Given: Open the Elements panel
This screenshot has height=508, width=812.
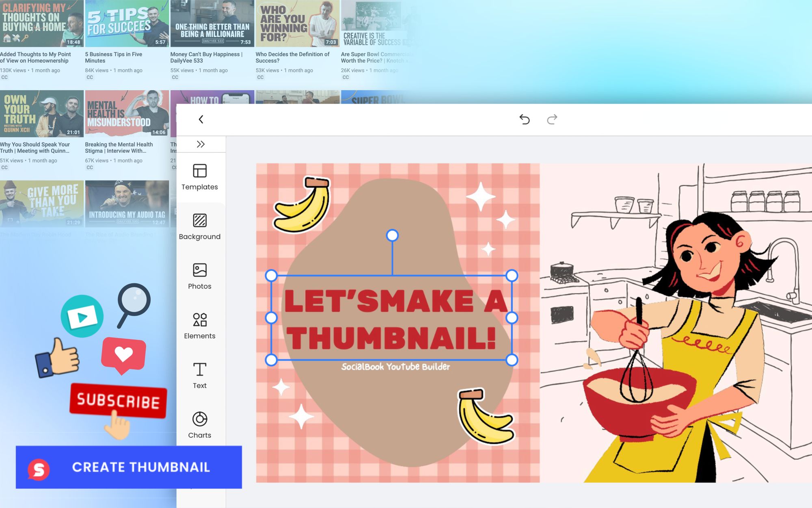Looking at the screenshot, I should (x=200, y=326).
